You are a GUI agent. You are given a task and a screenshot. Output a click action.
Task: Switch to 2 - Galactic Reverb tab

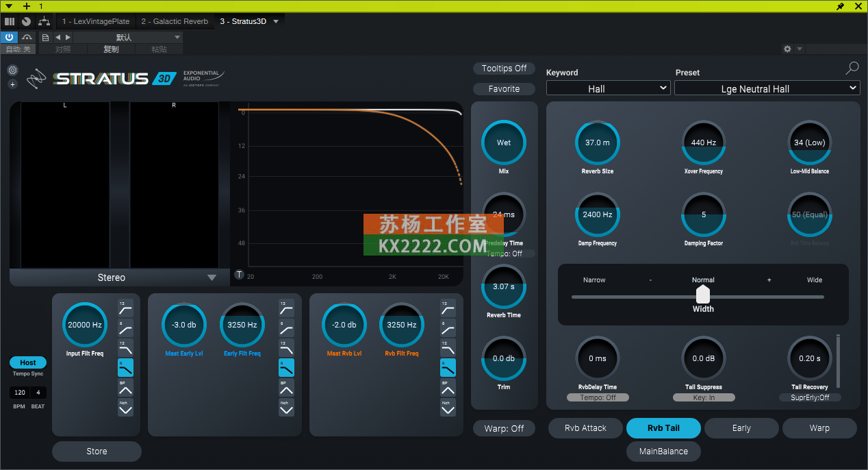[x=175, y=21]
